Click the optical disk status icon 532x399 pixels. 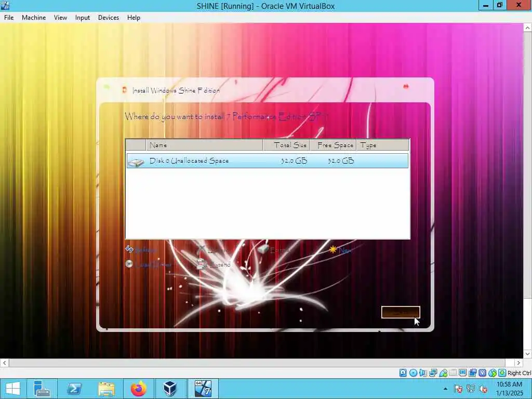click(x=413, y=373)
